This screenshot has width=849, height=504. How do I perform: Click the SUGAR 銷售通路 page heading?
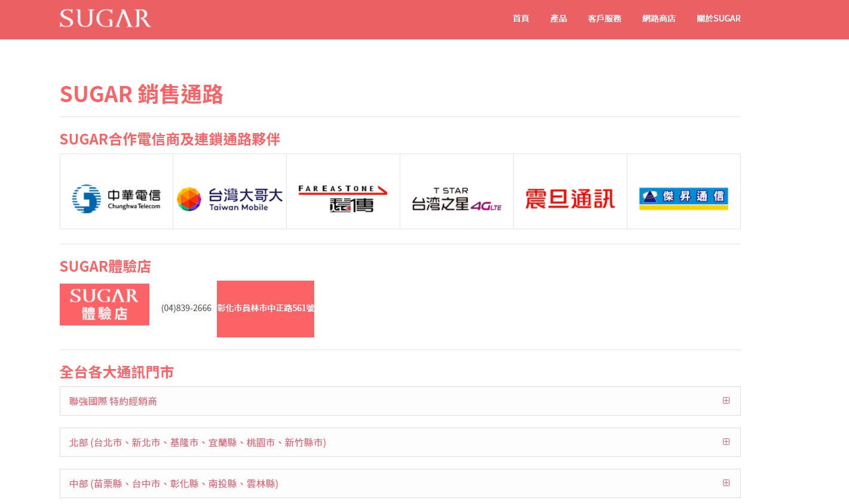tap(142, 94)
